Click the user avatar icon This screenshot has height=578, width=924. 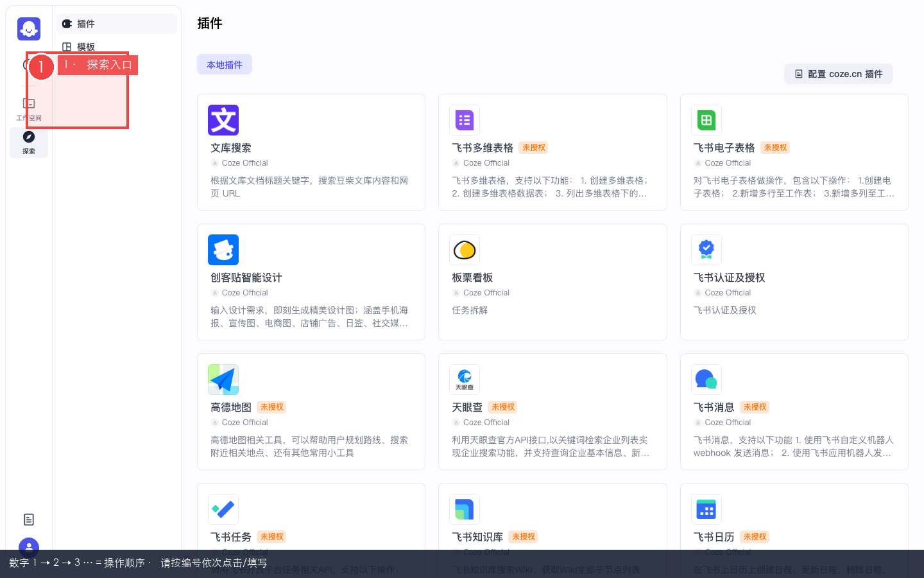29,548
